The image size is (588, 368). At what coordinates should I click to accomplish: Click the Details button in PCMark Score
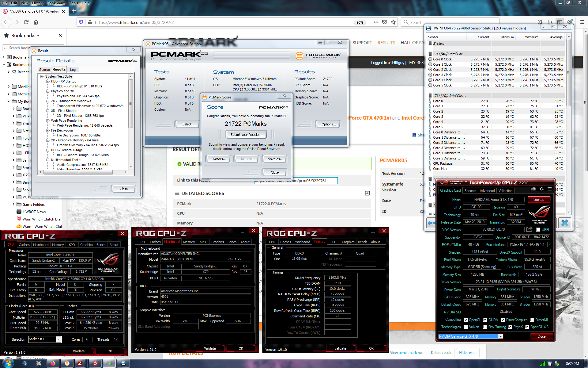coord(219,159)
